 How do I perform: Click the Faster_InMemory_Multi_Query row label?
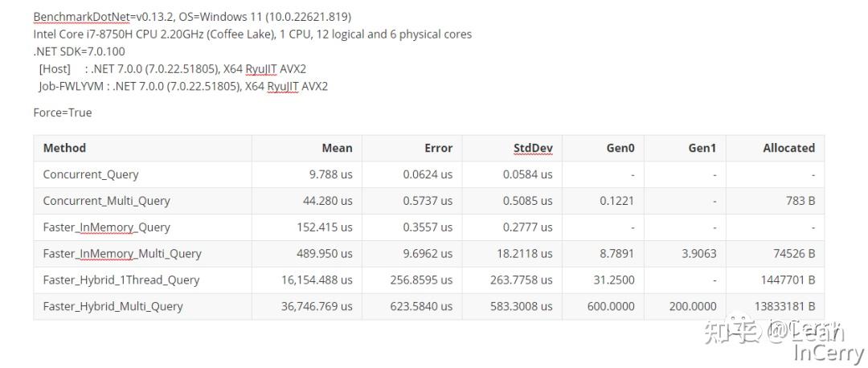(x=122, y=254)
